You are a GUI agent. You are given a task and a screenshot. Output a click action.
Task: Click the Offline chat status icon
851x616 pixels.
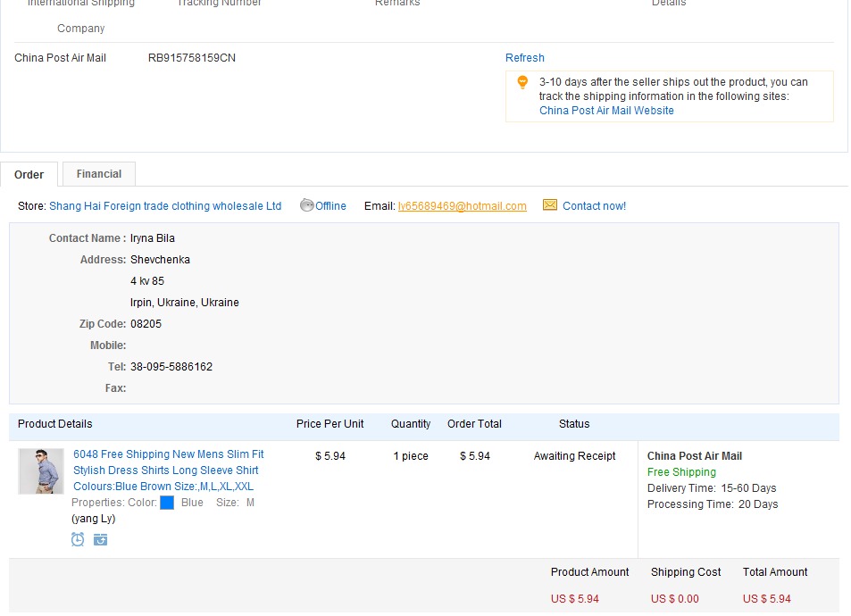point(307,205)
